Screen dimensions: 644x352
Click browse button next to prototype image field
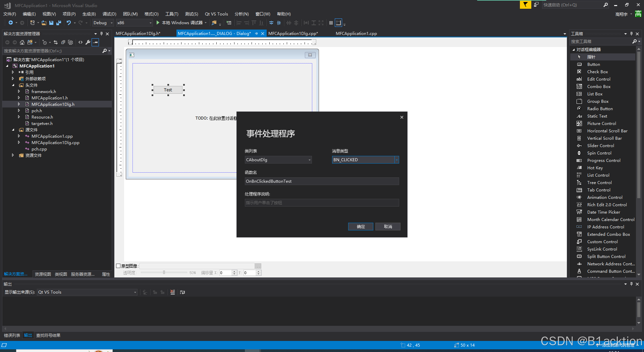coord(258,266)
